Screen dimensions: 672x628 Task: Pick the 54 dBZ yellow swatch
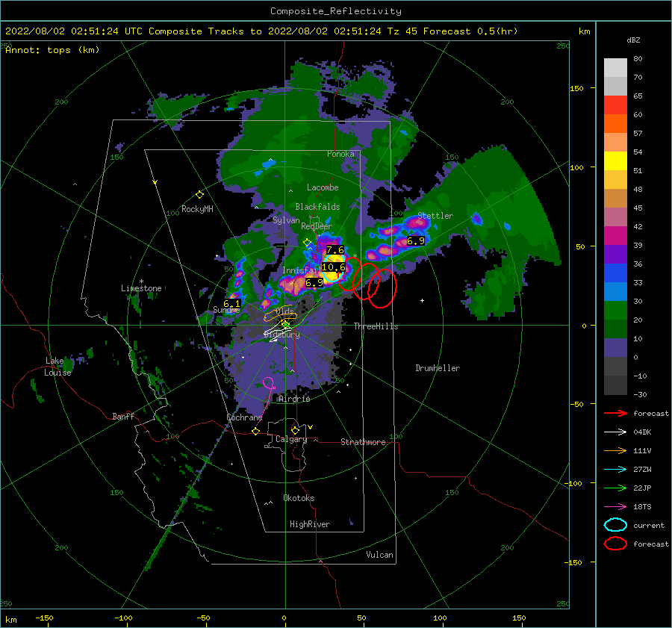tap(615, 161)
